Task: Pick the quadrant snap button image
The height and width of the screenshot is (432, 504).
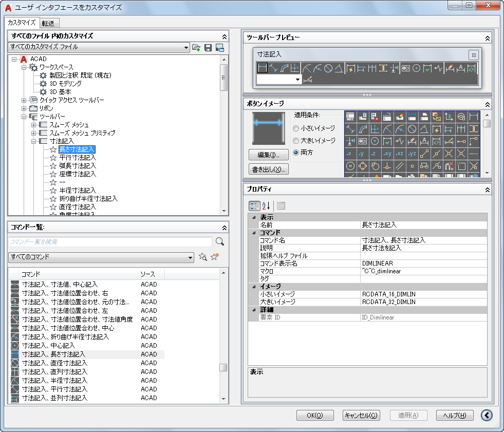Action: [x=363, y=166]
